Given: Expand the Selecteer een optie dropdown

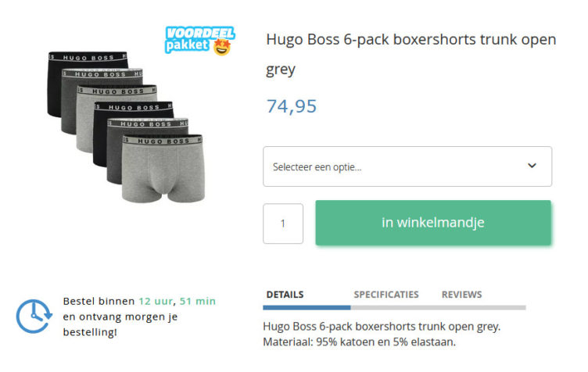Looking at the screenshot, I should click(x=407, y=166).
